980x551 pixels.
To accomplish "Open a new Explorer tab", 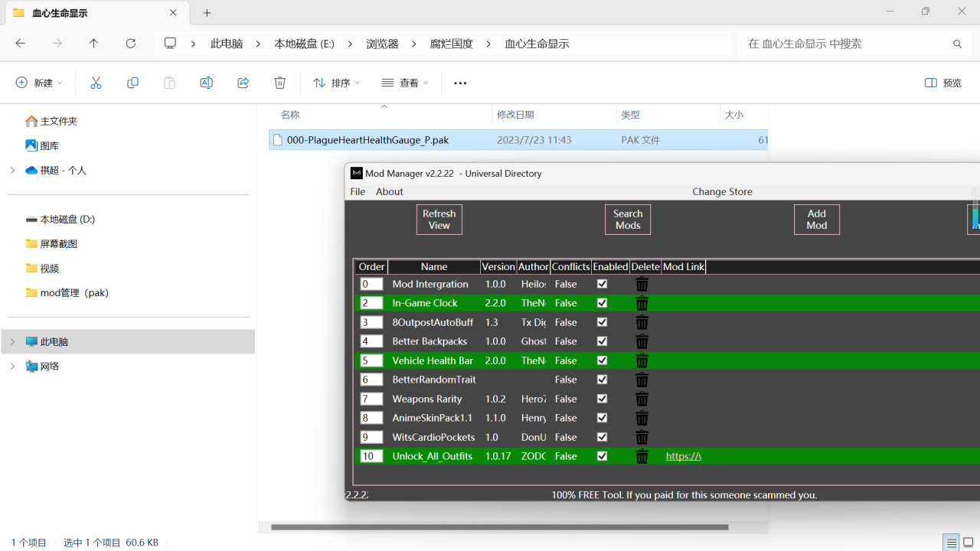I will [x=207, y=13].
